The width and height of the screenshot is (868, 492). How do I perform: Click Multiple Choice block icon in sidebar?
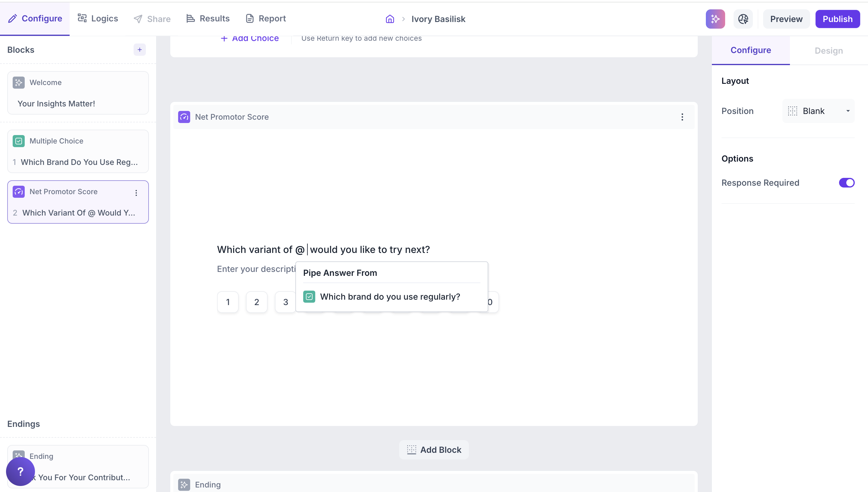point(19,141)
